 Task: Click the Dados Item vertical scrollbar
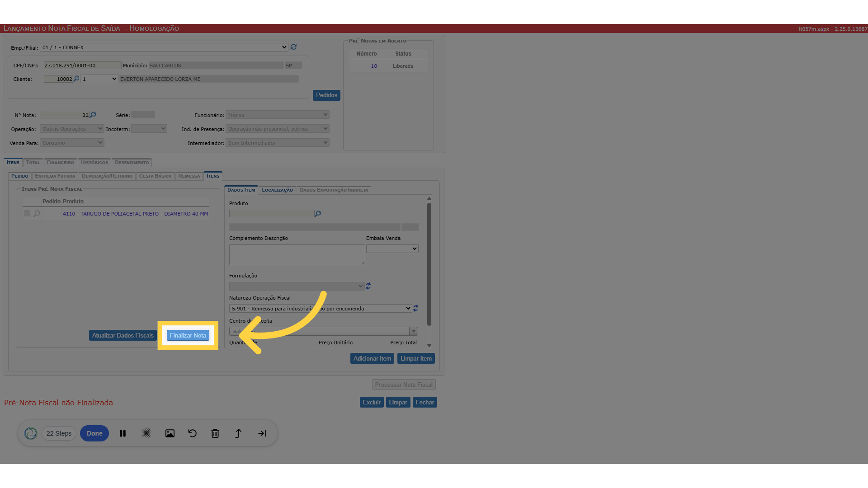click(x=429, y=264)
